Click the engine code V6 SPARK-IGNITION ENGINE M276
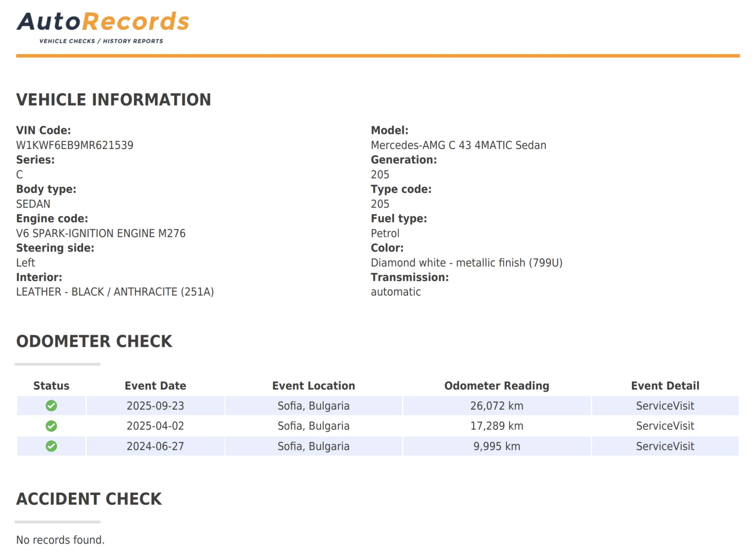 coord(101,233)
